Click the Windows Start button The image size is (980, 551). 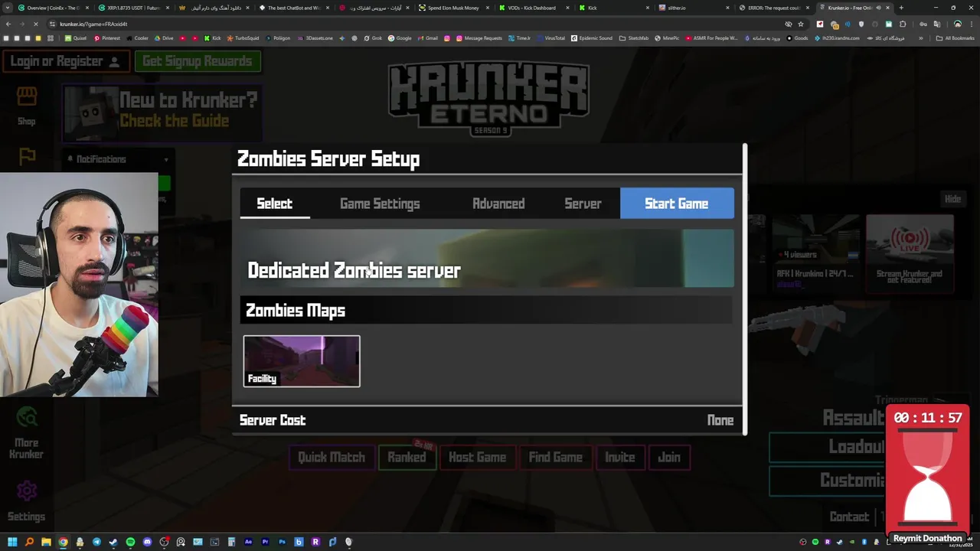12,542
